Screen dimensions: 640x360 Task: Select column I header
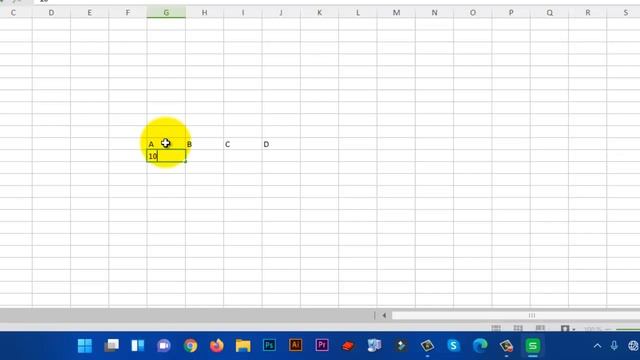click(x=243, y=13)
